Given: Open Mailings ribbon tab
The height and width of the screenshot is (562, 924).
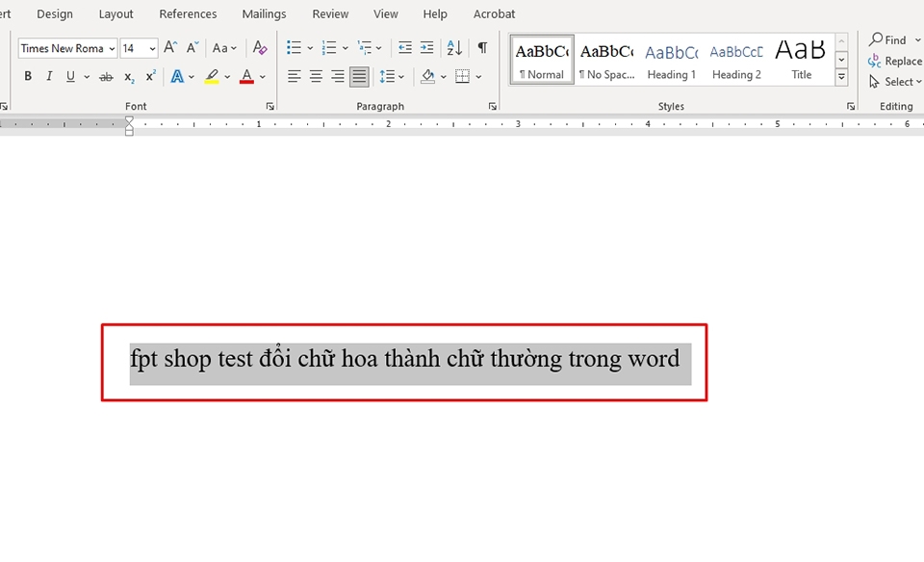Looking at the screenshot, I should click(x=264, y=13).
